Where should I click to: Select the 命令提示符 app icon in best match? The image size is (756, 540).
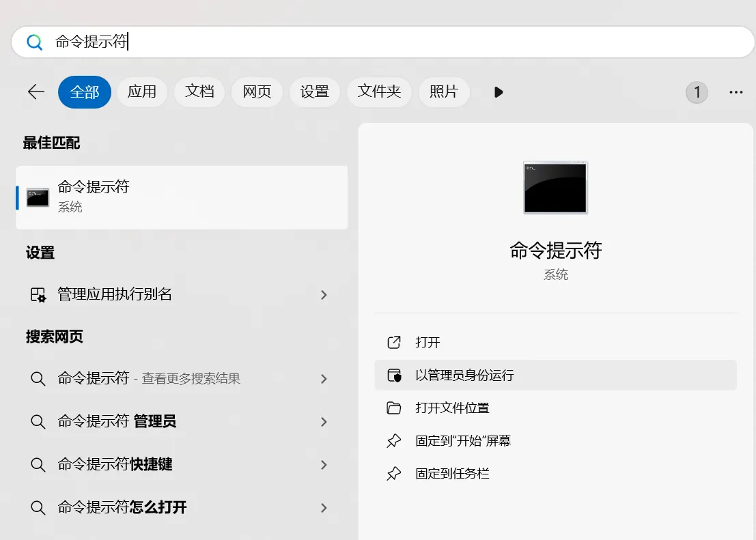pyautogui.click(x=37, y=197)
